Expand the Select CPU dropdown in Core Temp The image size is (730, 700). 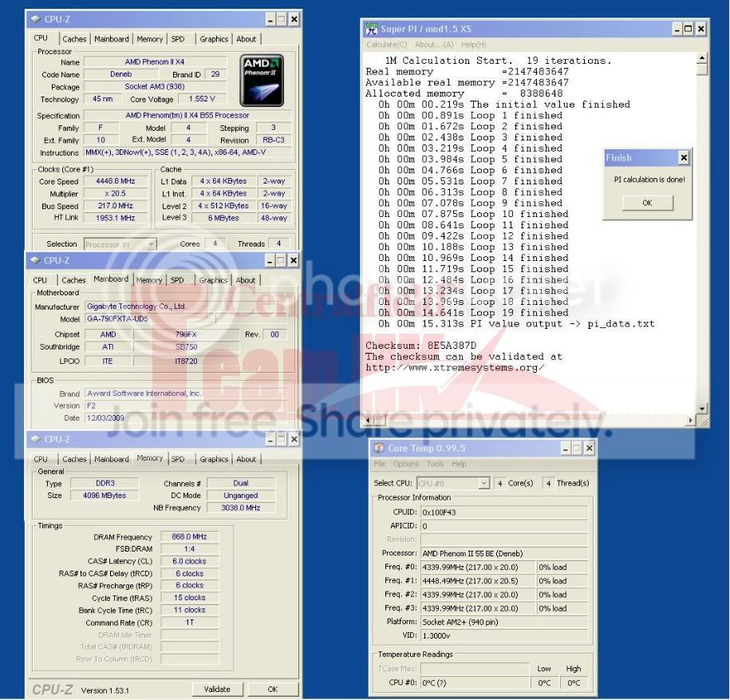click(483, 483)
